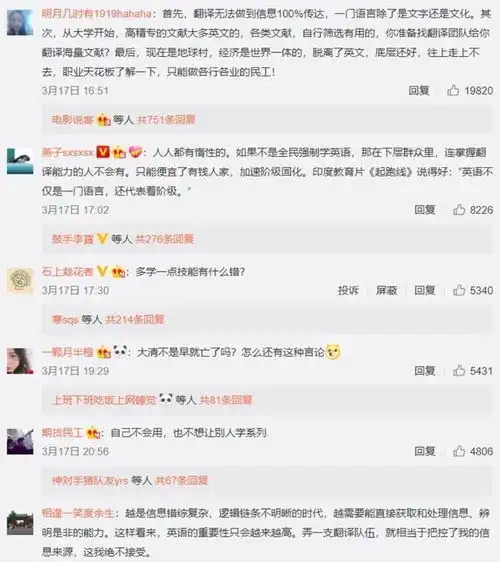Open user 明月几时有1919hahaha profile
Viewport: 500px width, 562px height.
click(x=97, y=14)
